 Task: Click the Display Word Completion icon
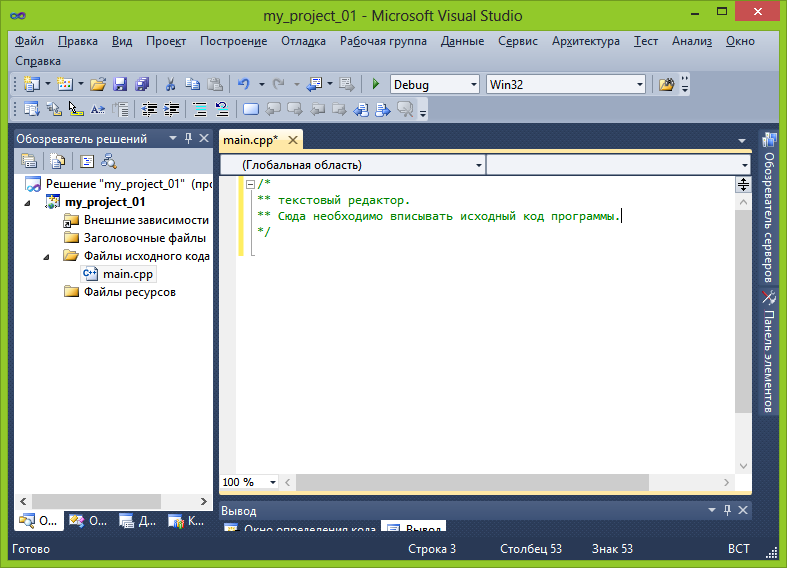98,109
